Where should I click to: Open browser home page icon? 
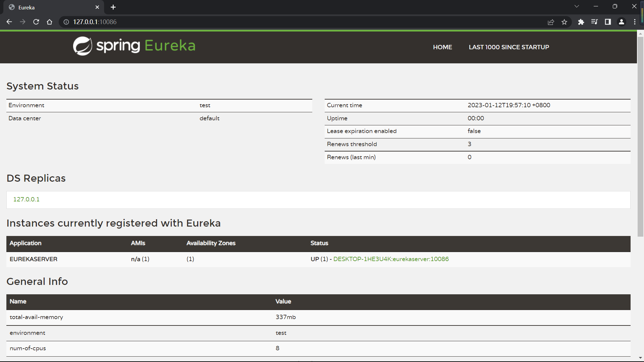click(50, 22)
